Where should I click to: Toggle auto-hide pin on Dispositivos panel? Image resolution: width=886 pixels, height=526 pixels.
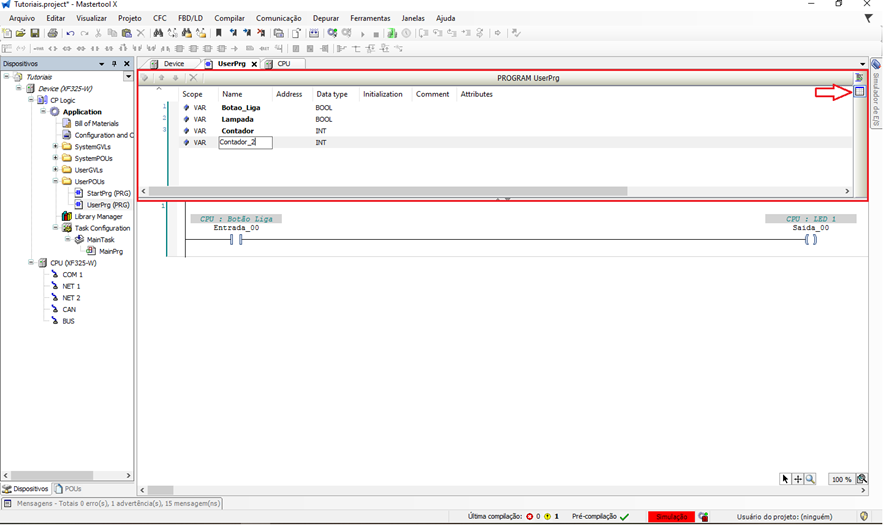[x=114, y=63]
